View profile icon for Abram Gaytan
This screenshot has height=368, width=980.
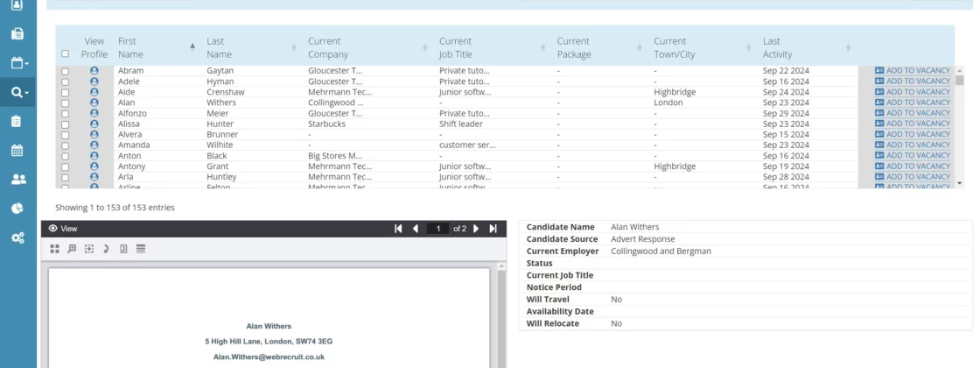(x=94, y=70)
